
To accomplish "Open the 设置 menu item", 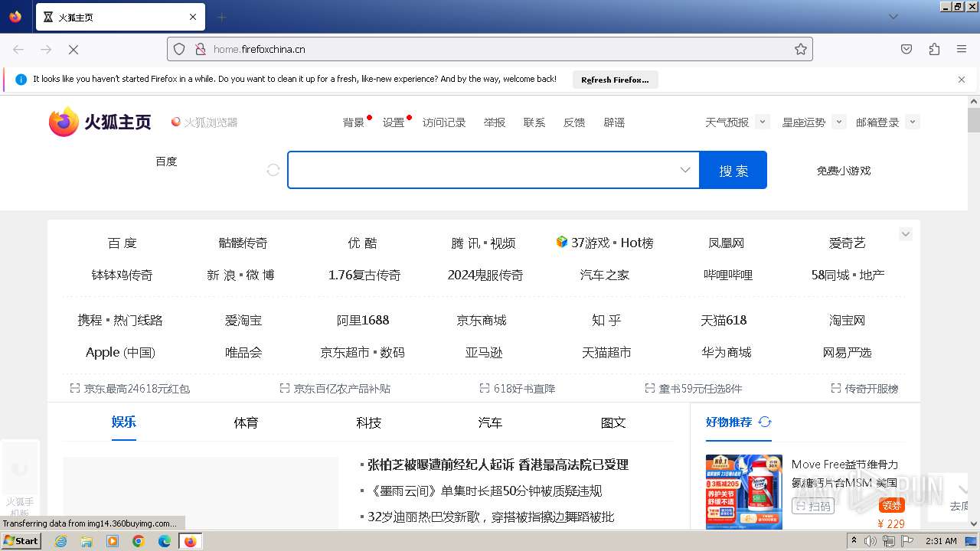I will tap(394, 122).
